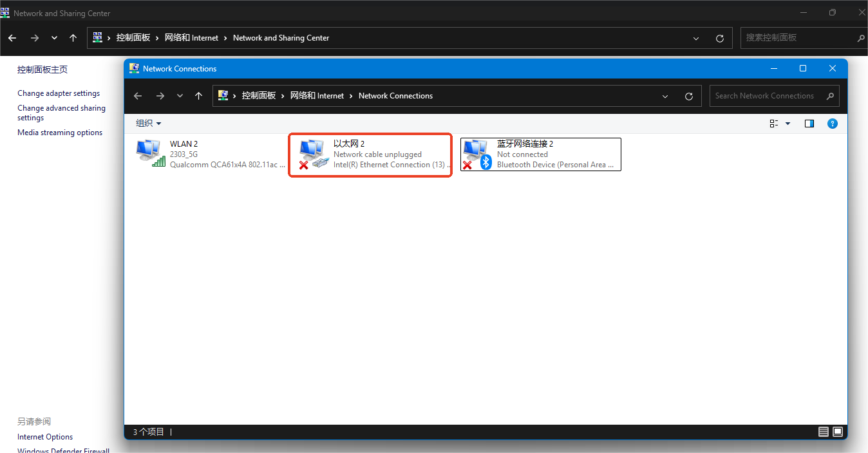This screenshot has width=868, height=453.
Task: Refresh the Network Connections window
Action: (x=688, y=96)
